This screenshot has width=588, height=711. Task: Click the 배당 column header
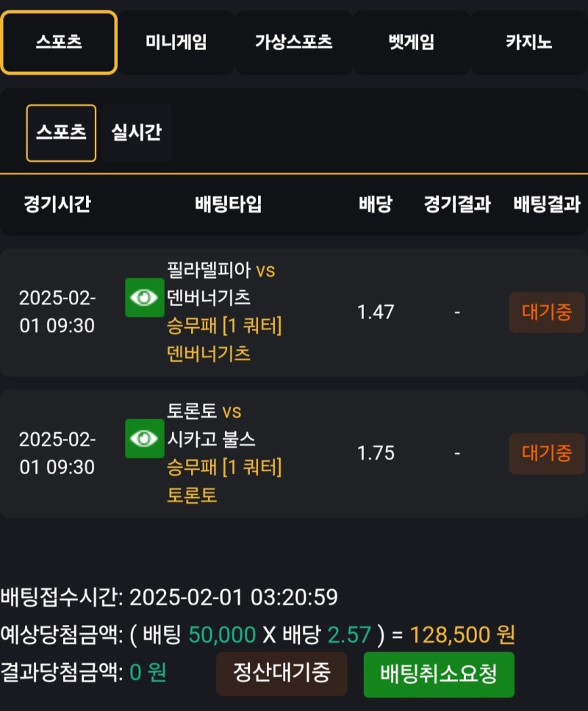[x=375, y=204]
